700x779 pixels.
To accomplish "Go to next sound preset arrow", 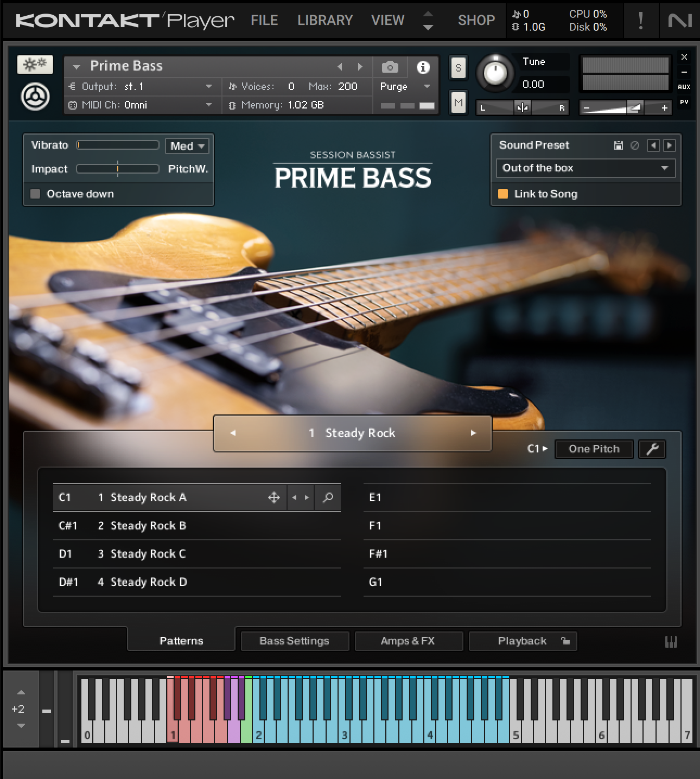I will coord(669,145).
